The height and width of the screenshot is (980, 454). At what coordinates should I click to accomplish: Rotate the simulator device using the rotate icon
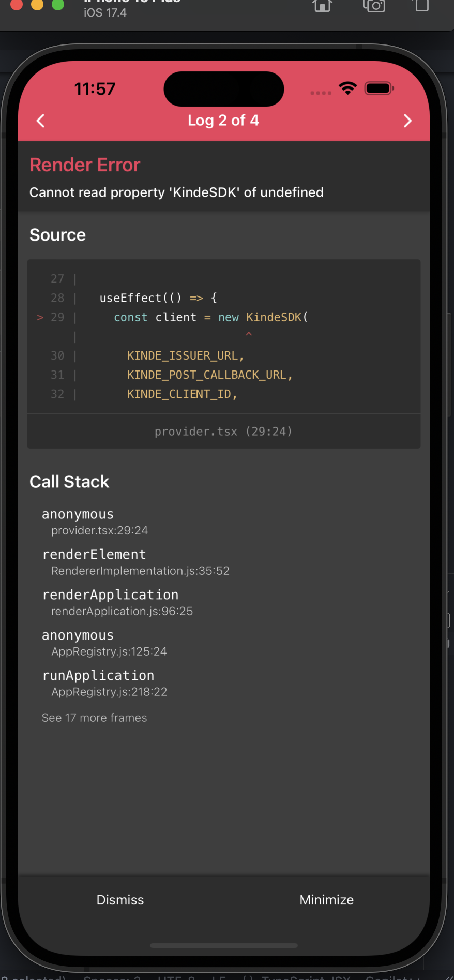point(422,6)
